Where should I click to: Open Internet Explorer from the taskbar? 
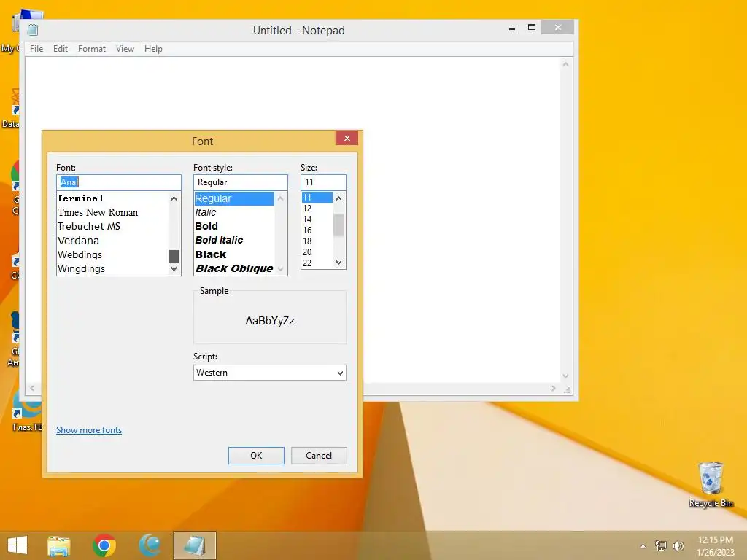(150, 545)
